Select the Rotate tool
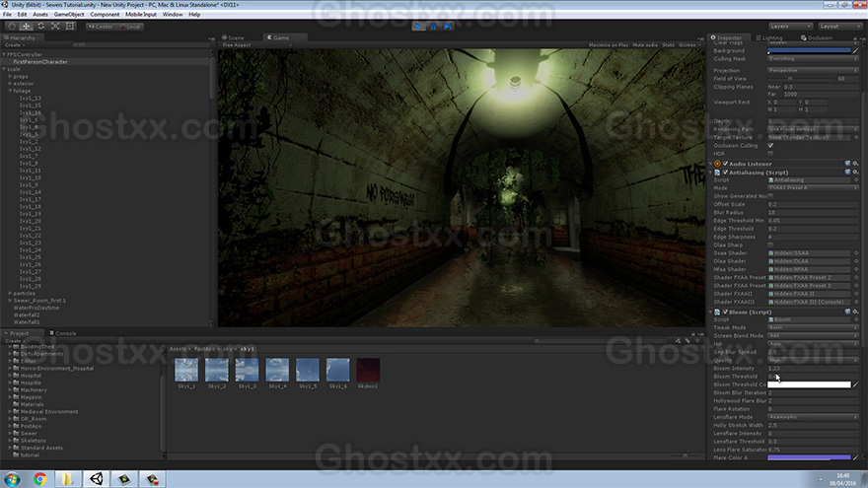The width and height of the screenshot is (868, 488). click(41, 26)
